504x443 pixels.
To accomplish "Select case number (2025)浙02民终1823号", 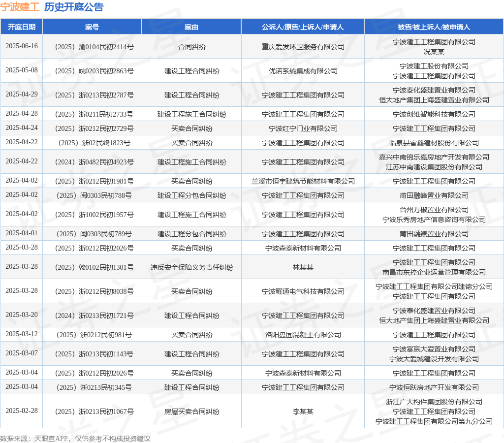I will 94,143.
